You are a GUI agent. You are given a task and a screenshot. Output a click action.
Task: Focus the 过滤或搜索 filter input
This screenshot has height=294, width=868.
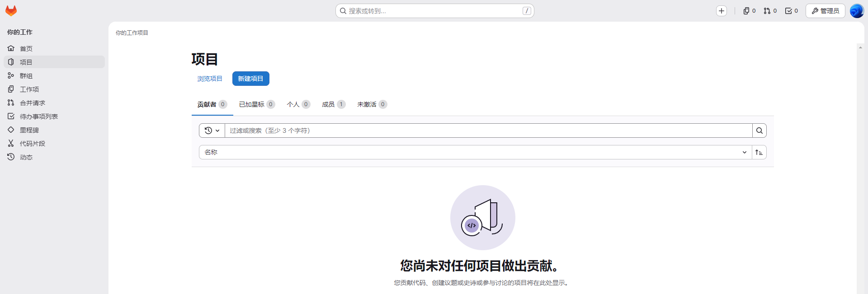488,131
